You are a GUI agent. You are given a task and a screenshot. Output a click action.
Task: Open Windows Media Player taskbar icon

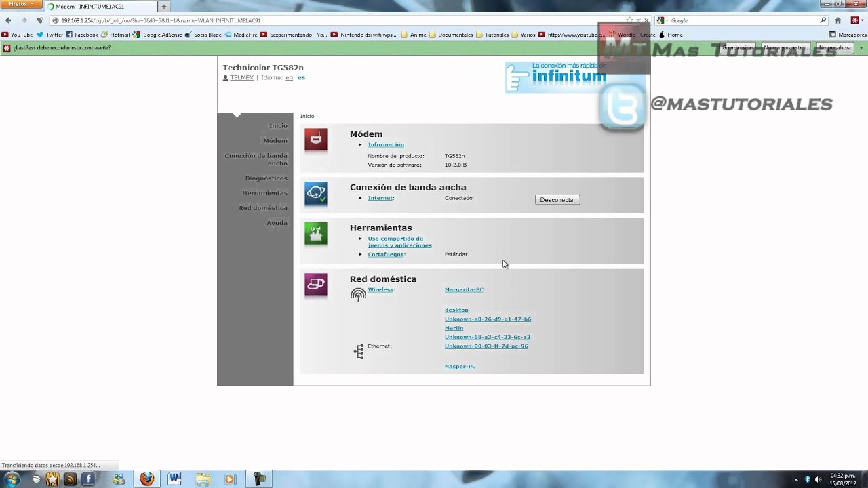pyautogui.click(x=229, y=479)
